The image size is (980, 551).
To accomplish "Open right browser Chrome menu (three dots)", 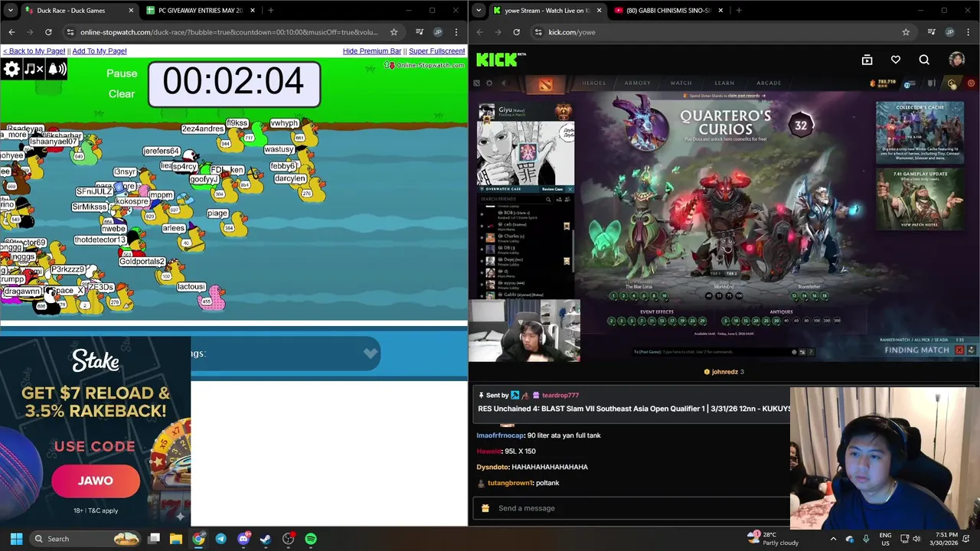I will pyautogui.click(x=968, y=32).
